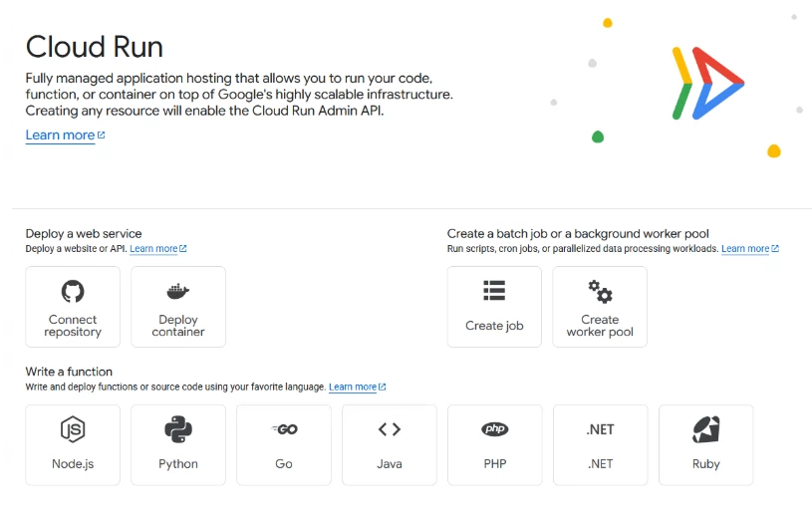Select the Deploy container label

point(178,326)
